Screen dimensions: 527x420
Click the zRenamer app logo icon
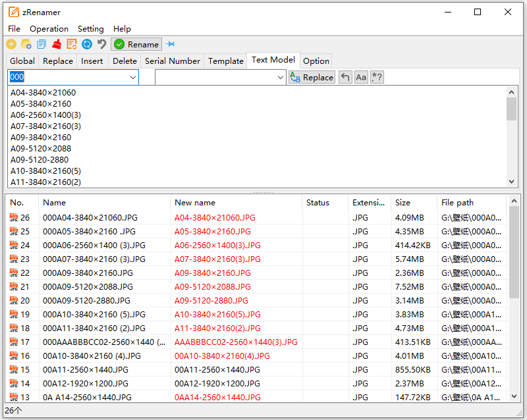click(x=14, y=12)
